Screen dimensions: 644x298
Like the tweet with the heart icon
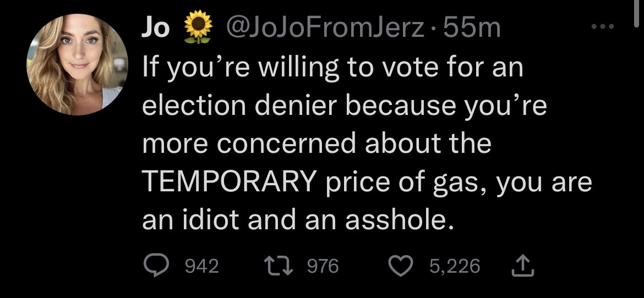pos(402,266)
